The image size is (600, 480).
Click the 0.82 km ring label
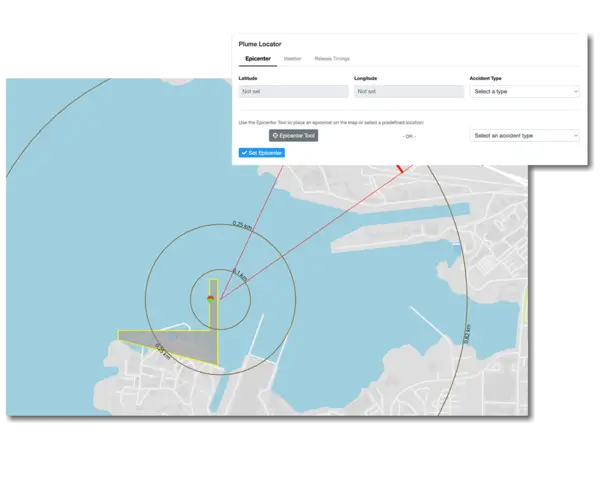tap(467, 334)
